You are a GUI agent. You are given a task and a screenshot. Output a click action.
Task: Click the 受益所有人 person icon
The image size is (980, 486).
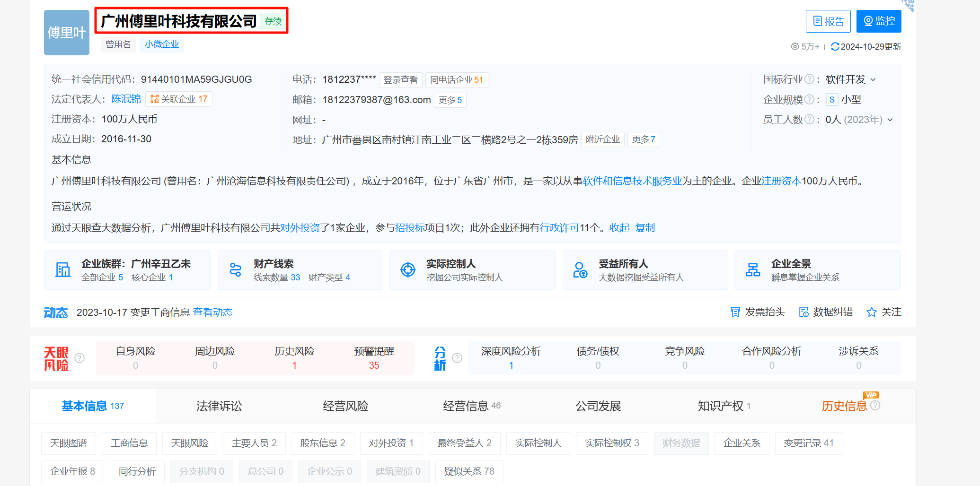pos(580,270)
